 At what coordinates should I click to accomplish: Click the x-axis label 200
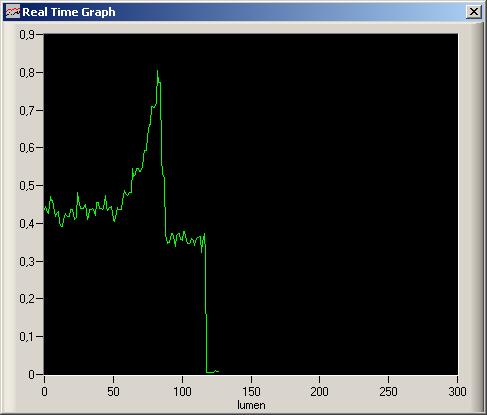319,392
